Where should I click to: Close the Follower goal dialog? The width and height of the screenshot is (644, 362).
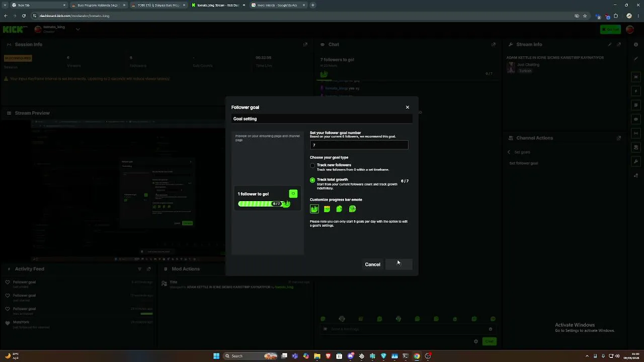(x=408, y=107)
